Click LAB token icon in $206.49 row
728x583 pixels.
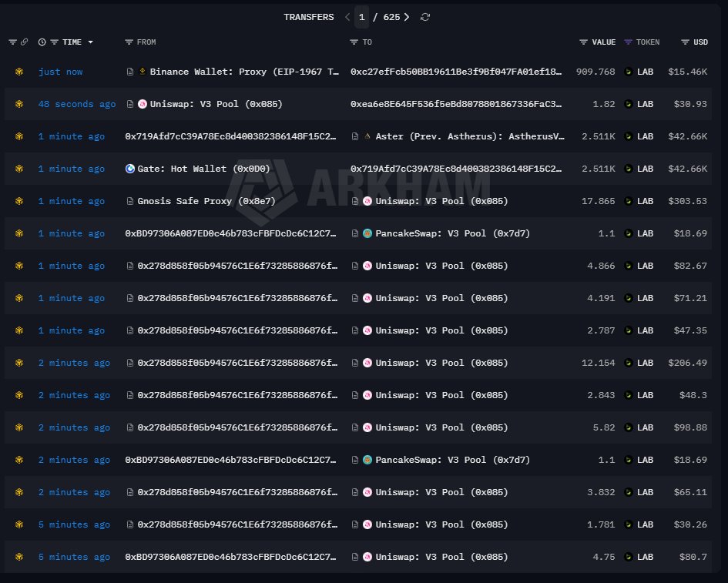pos(628,363)
